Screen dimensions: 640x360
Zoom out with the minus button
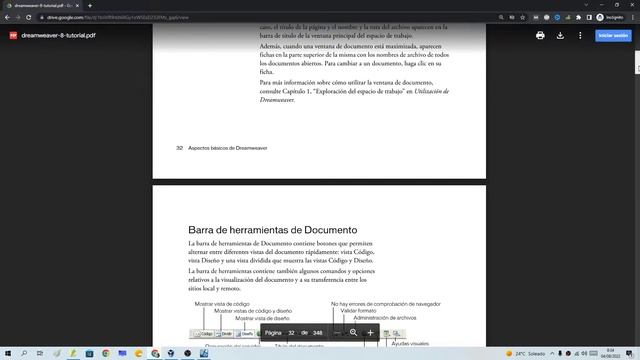(x=337, y=333)
